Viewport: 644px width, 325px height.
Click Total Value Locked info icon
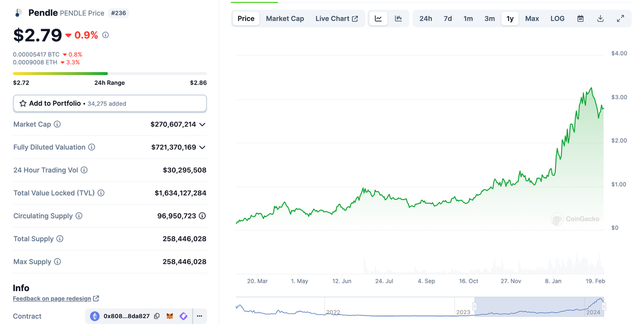click(x=101, y=193)
